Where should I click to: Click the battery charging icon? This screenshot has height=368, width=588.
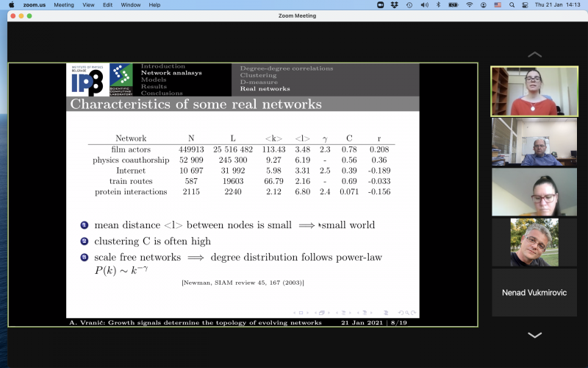(453, 5)
